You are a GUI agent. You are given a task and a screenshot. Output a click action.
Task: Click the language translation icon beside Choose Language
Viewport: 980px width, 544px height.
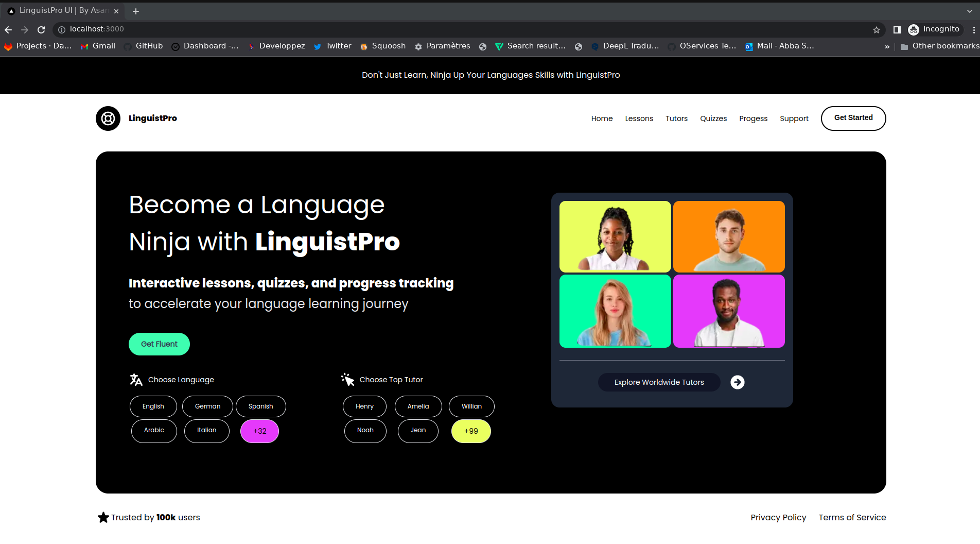(x=136, y=380)
